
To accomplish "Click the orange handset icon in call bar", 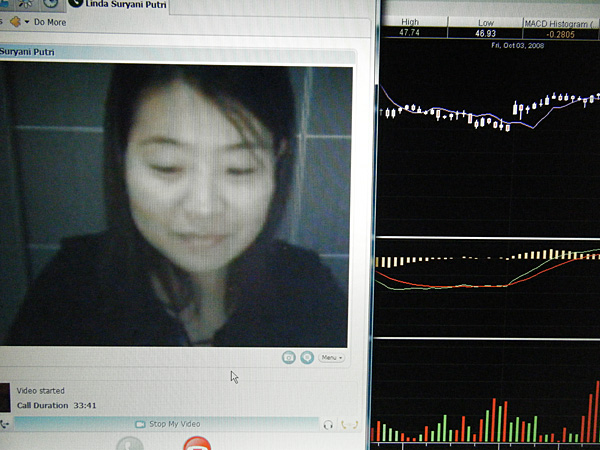I will pyautogui.click(x=349, y=424).
